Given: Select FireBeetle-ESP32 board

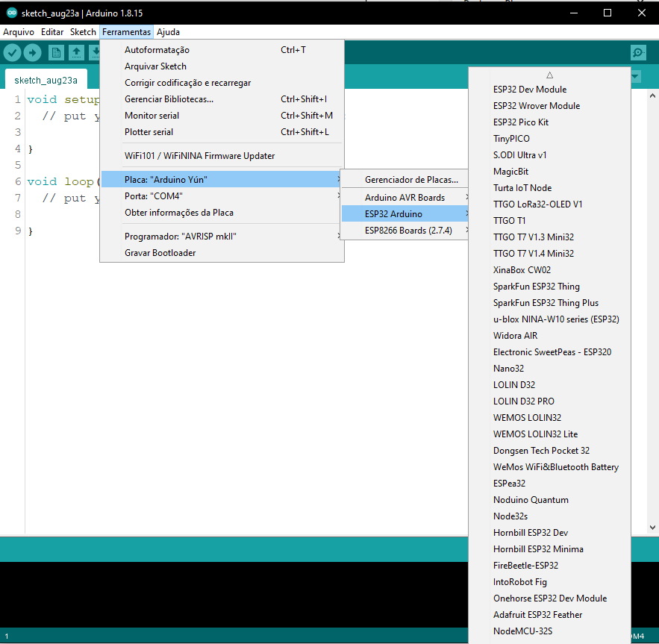Looking at the screenshot, I should pos(550,566).
